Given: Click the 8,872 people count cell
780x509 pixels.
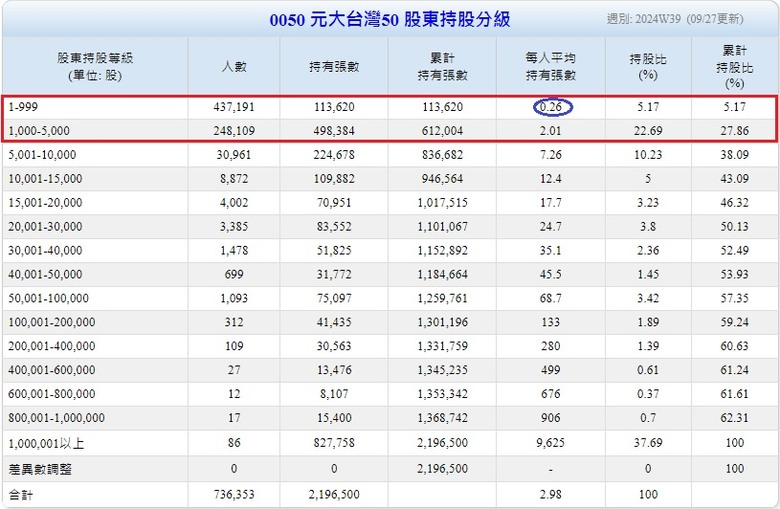Looking at the screenshot, I should 234,179.
